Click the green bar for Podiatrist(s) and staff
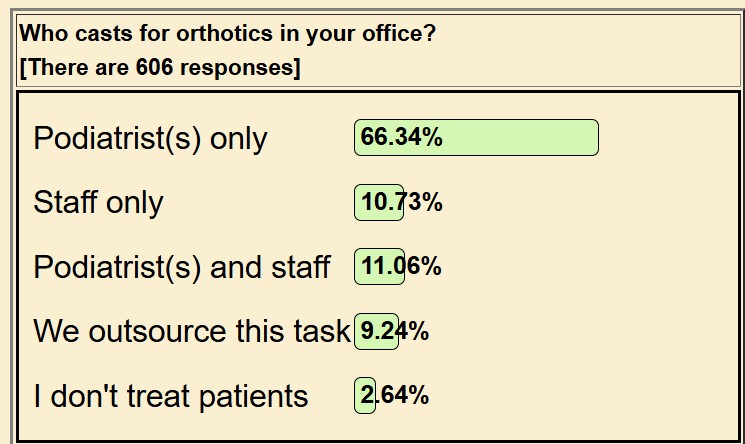Screen dimensions: 745x444 (x=380, y=267)
